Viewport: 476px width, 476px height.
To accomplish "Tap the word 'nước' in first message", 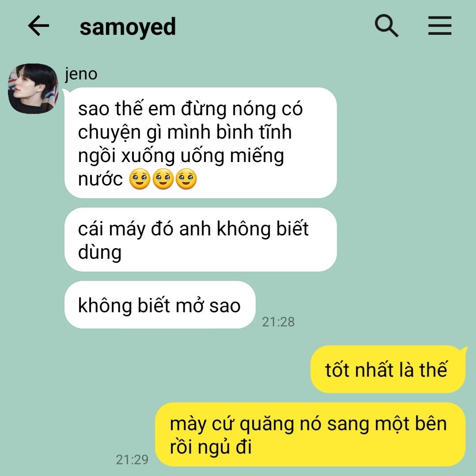I will point(100,179).
